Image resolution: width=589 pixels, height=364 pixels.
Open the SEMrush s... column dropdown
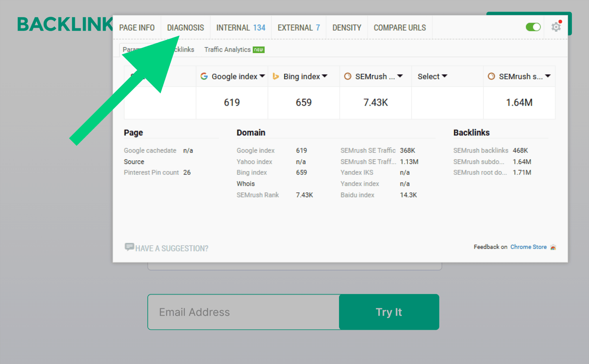pos(548,76)
